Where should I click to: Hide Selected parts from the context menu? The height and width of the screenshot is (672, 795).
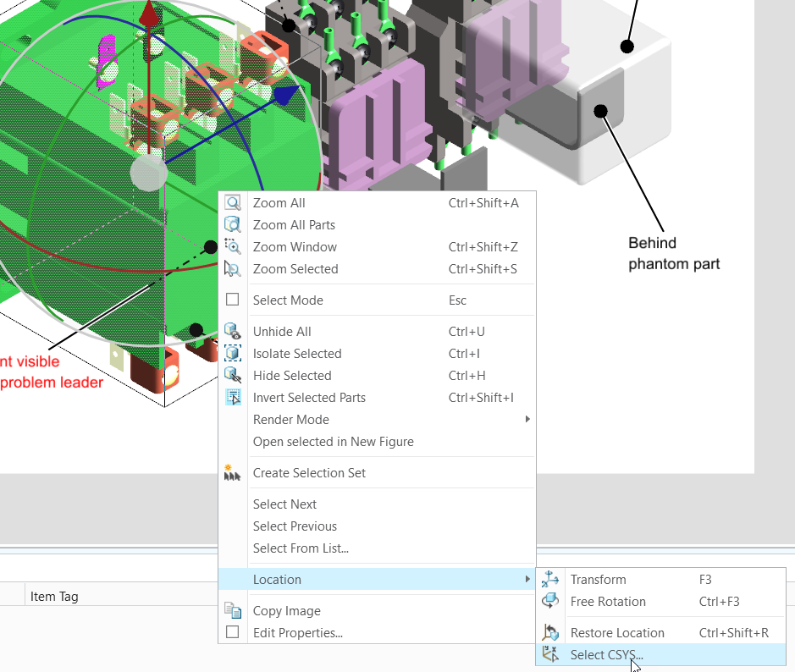click(291, 375)
